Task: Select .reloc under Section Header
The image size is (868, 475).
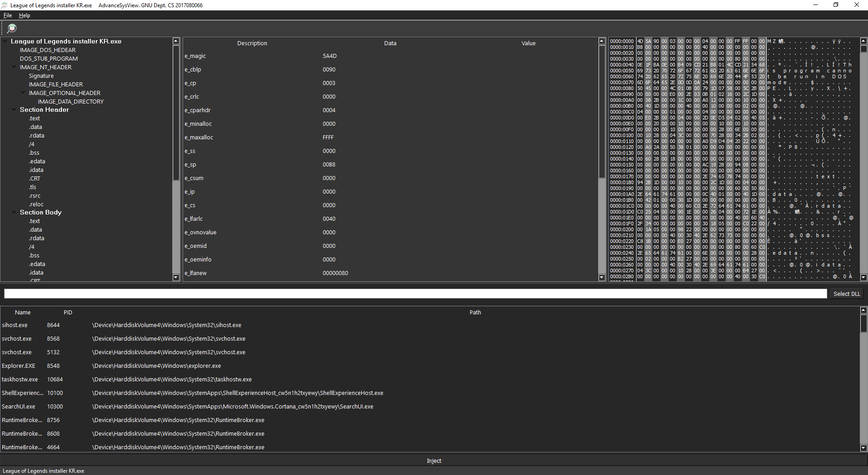Action: pos(36,204)
